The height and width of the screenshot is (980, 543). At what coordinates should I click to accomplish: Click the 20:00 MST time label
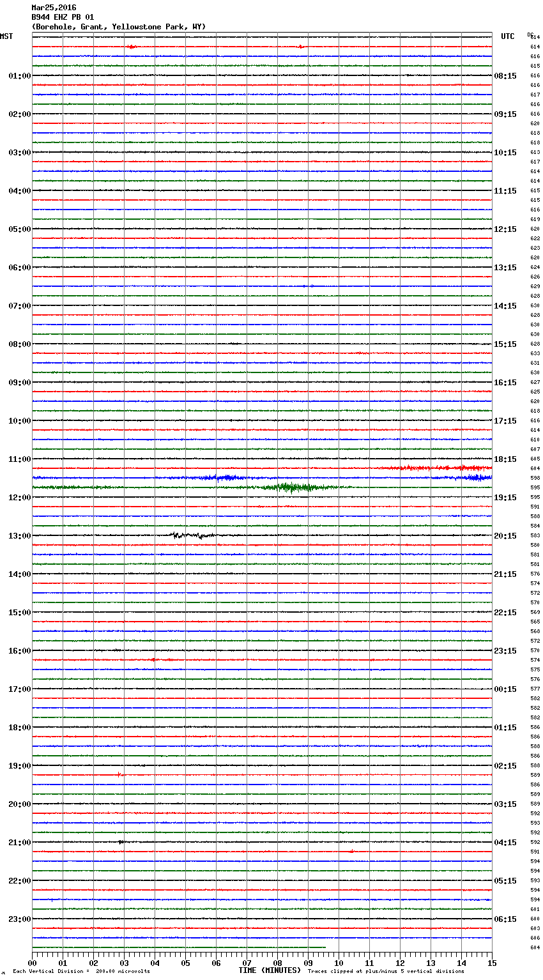click(20, 804)
